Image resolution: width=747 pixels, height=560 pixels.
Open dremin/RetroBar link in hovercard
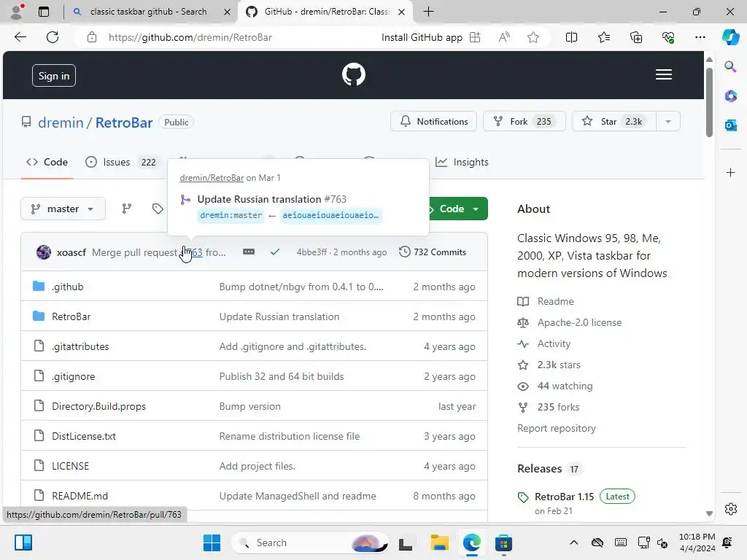212,178
